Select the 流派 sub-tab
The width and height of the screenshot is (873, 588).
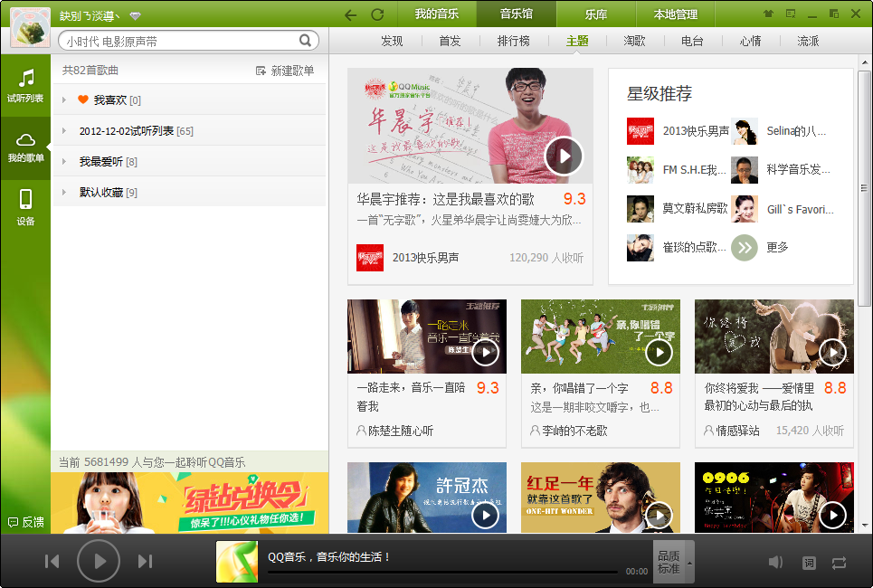point(808,41)
